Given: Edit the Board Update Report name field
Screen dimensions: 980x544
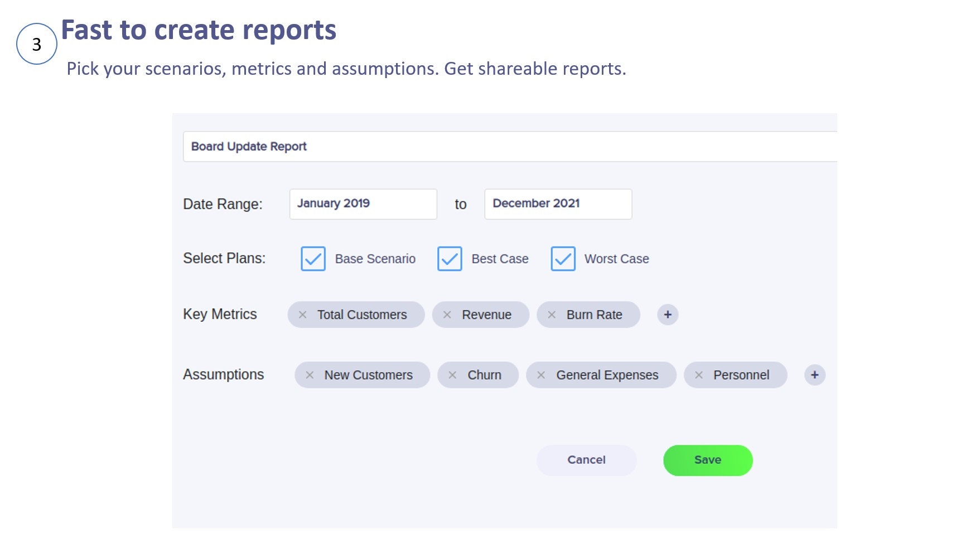Looking at the screenshot, I should [510, 147].
